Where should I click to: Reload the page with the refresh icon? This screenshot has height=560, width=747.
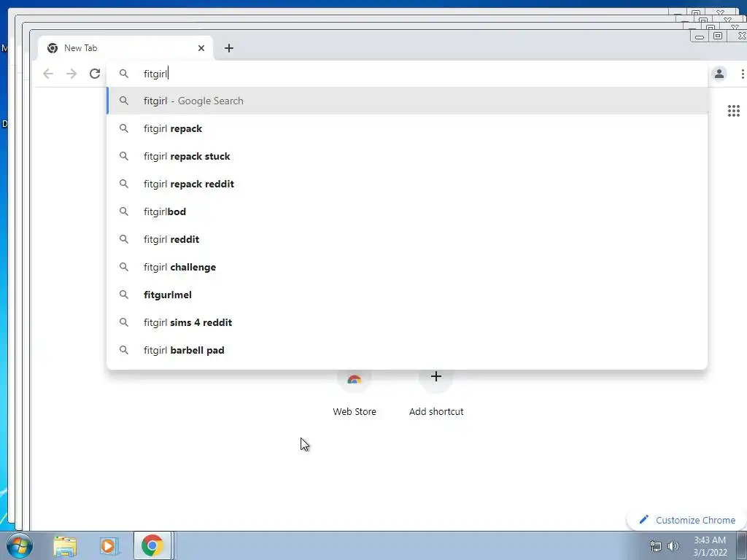95,74
